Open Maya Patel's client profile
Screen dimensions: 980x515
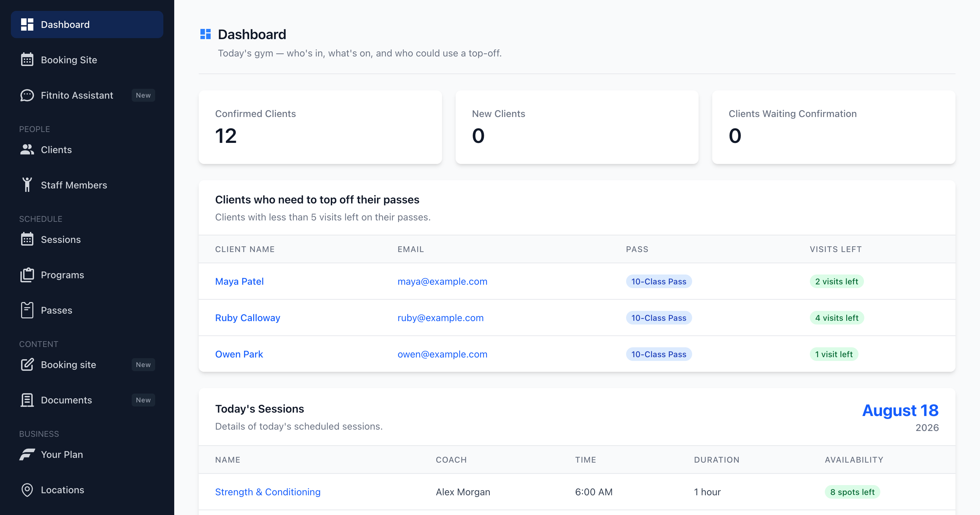(239, 281)
